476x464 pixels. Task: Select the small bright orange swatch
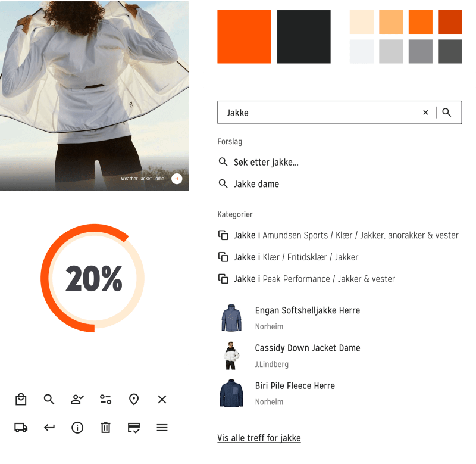421,22
